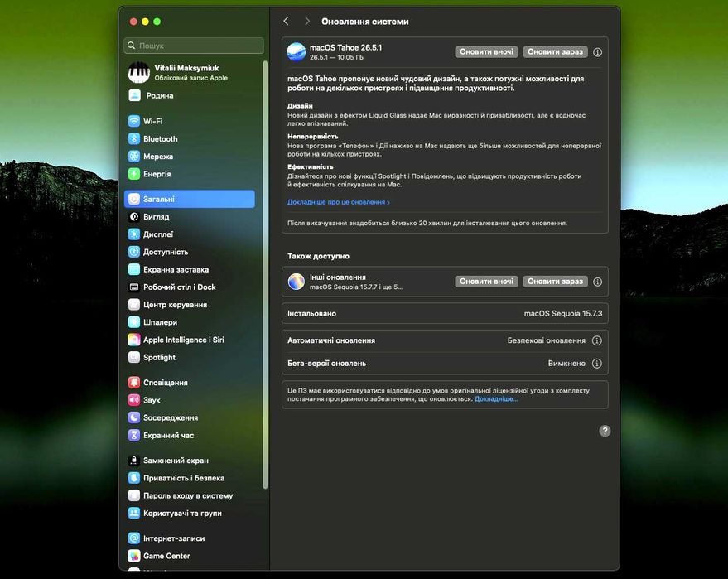Click the macOS Tahoe update icon
Screen dimensions: 728x579
tap(296, 52)
